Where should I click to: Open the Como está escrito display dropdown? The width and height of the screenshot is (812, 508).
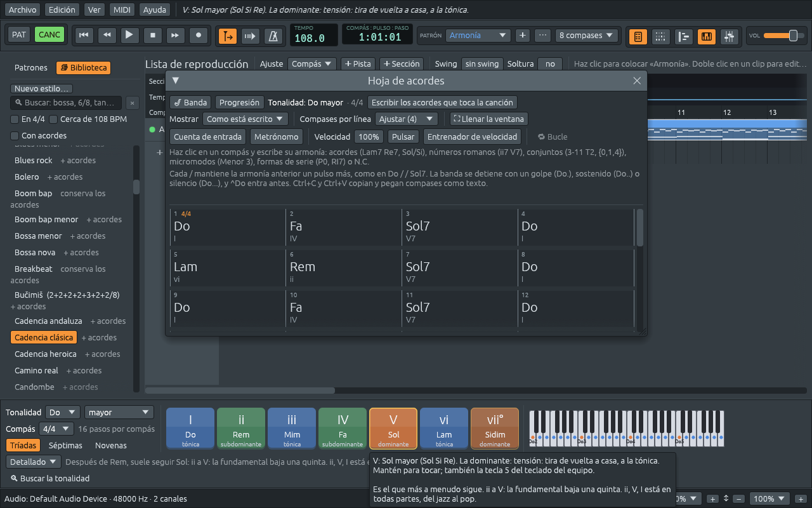pyautogui.click(x=246, y=119)
